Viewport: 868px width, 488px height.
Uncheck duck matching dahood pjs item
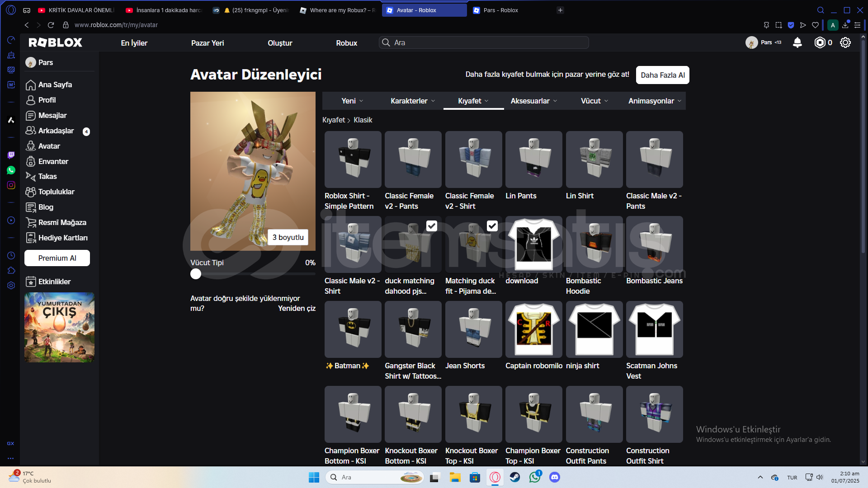click(x=432, y=226)
